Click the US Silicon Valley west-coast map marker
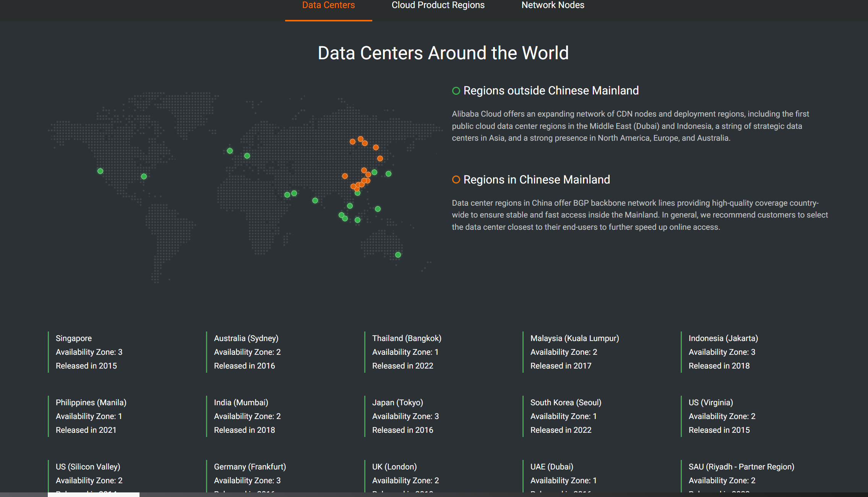 [100, 171]
